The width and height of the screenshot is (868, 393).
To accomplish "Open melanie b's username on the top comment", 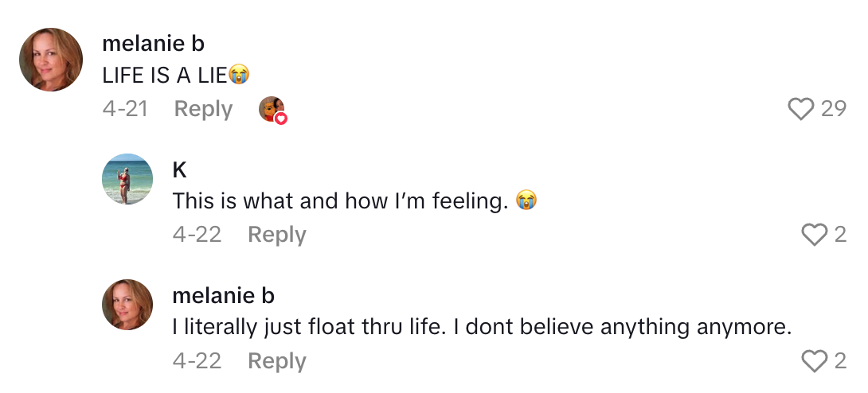I will point(154,45).
